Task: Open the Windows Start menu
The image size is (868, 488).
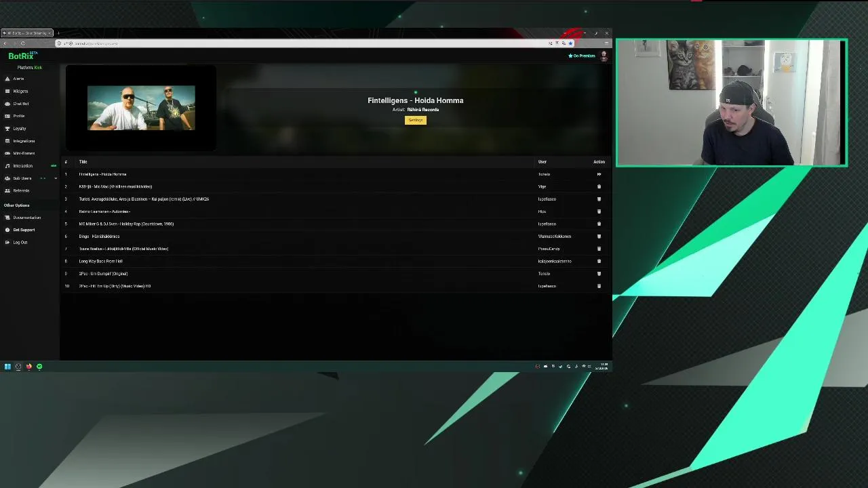Action: 7,367
